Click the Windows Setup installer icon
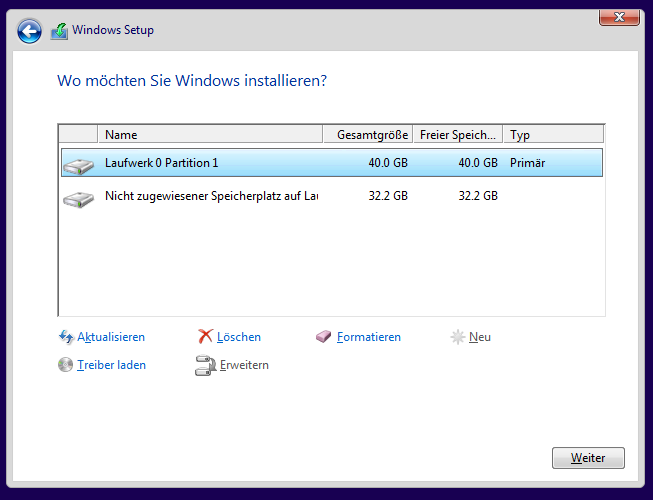This screenshot has width=653, height=500. pos(59,31)
